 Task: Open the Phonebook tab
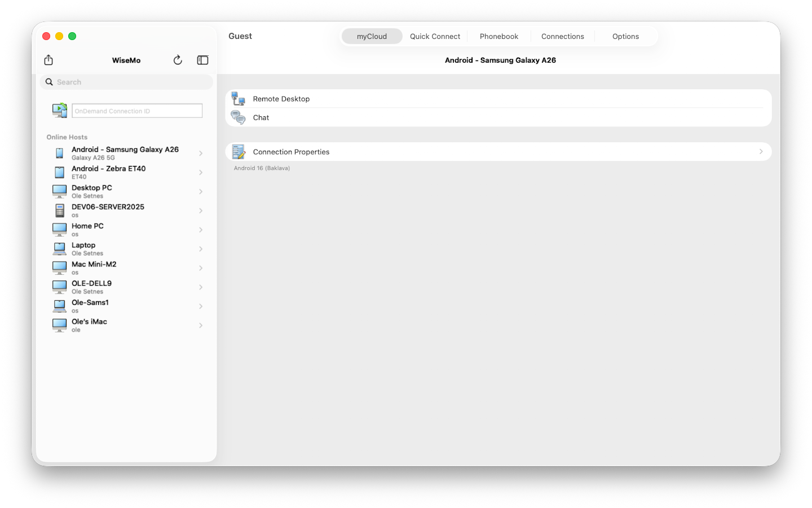point(499,36)
